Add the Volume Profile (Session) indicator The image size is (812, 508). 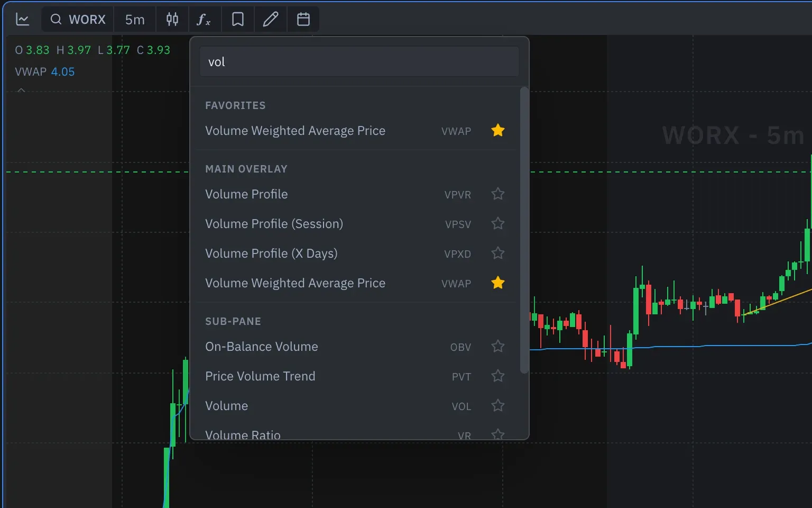click(356, 224)
